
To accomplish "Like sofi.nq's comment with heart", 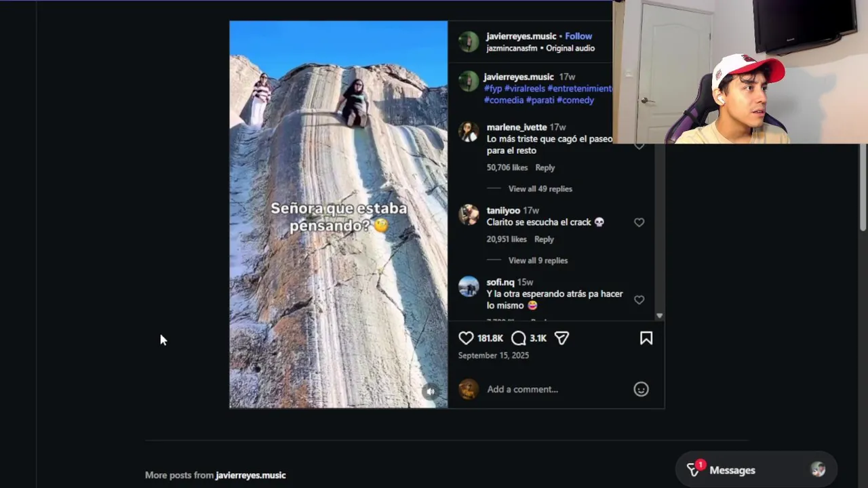I will [x=639, y=300].
